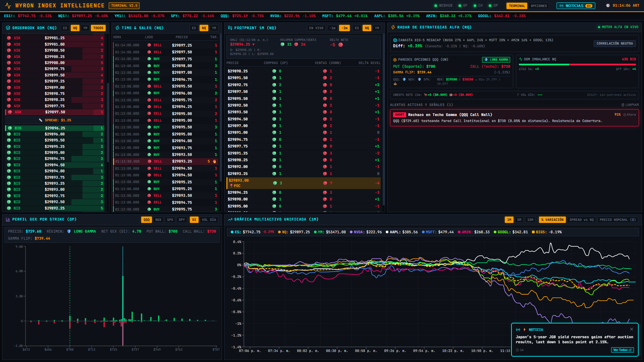Click the red down arrow next to $29894.25

(x=254, y=45)
